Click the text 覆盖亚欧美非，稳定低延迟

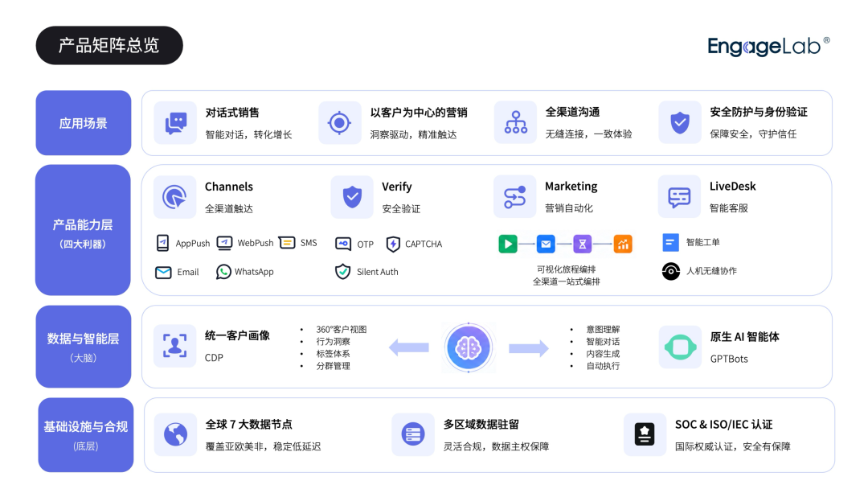(263, 447)
